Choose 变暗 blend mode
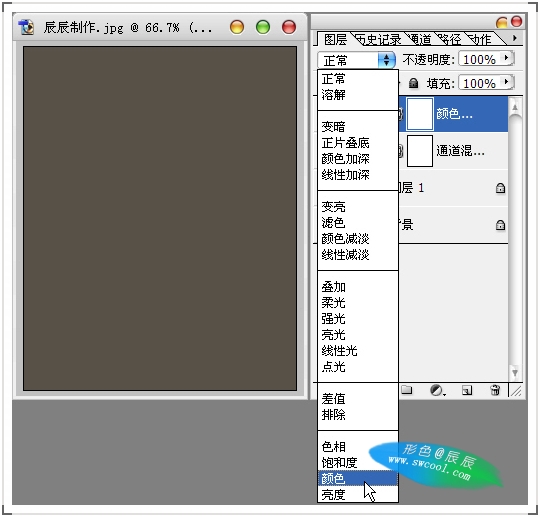The height and width of the screenshot is (517, 540). 357,126
